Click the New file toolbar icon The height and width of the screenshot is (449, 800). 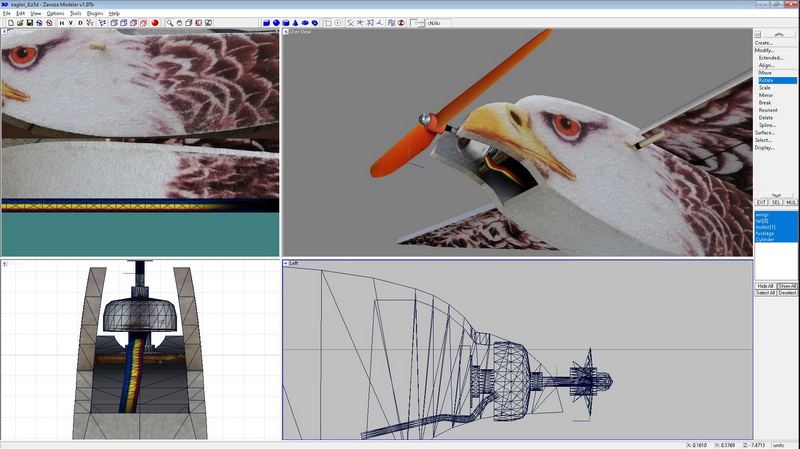pos(10,22)
